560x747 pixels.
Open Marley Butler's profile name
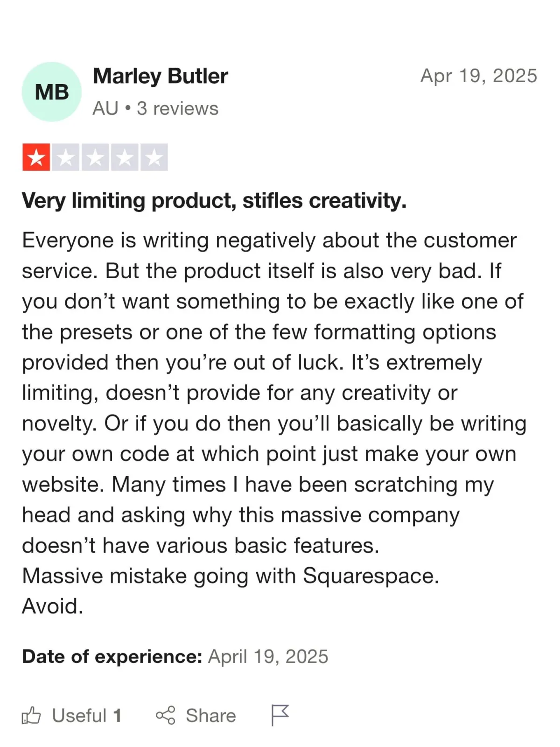161,76
